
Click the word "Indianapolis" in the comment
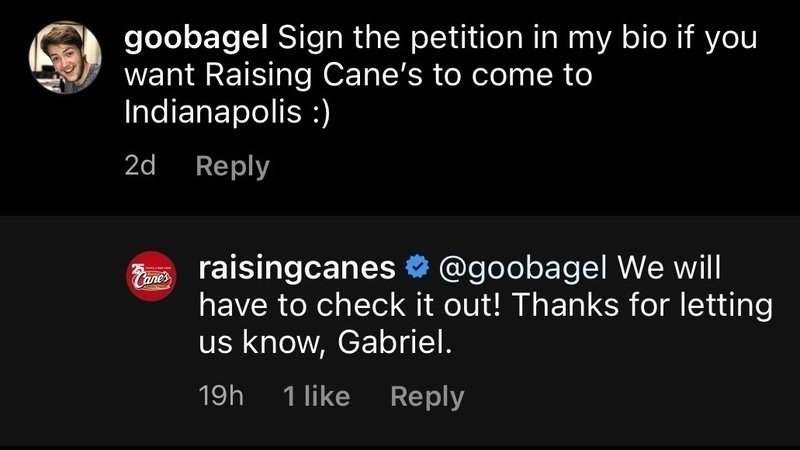click(x=213, y=113)
